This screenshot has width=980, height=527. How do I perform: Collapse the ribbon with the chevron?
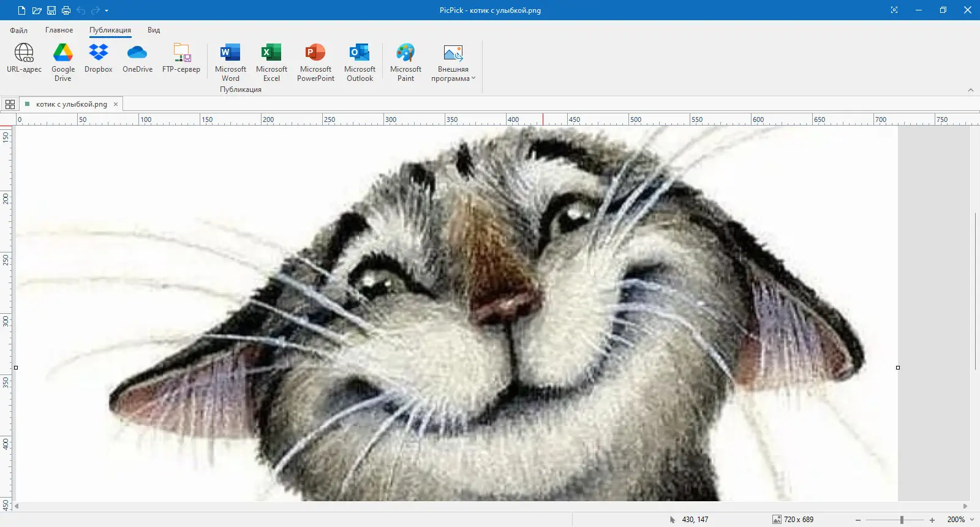tap(971, 90)
